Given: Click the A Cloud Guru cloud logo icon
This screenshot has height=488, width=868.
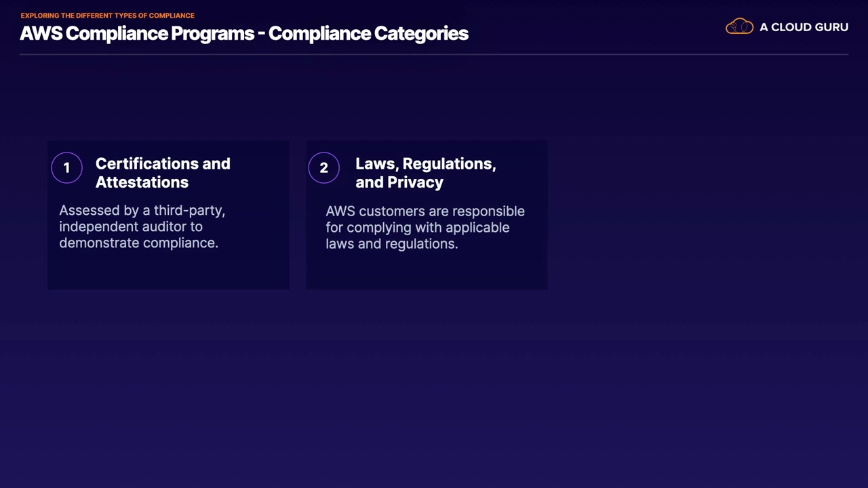Looking at the screenshot, I should point(739,27).
